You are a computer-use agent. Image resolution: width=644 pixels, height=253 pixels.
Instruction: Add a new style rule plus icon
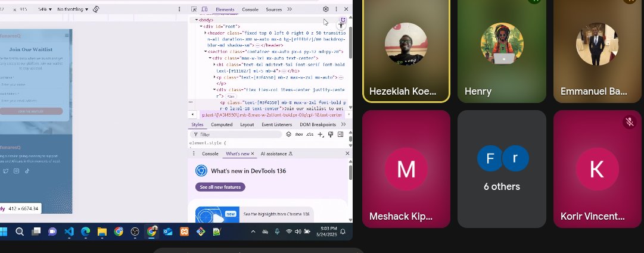(x=321, y=135)
